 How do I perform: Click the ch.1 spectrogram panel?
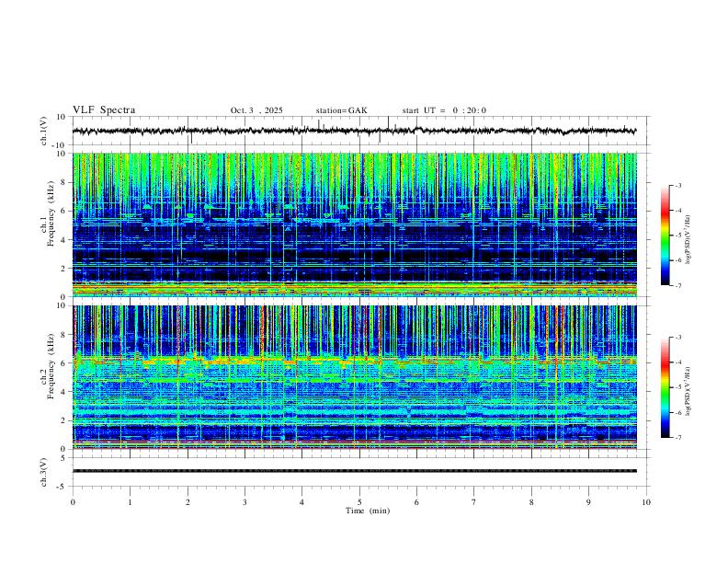pos(354,224)
